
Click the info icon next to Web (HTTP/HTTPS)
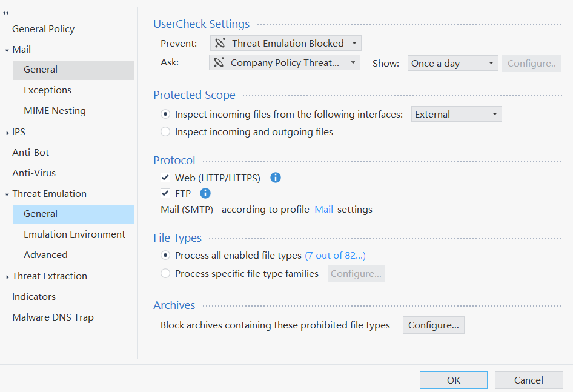point(276,178)
